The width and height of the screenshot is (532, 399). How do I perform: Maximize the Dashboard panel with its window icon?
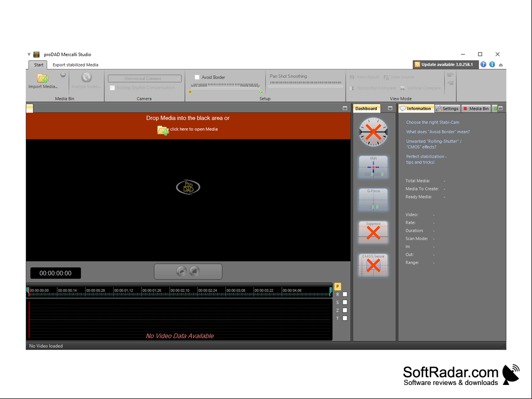tap(390, 108)
